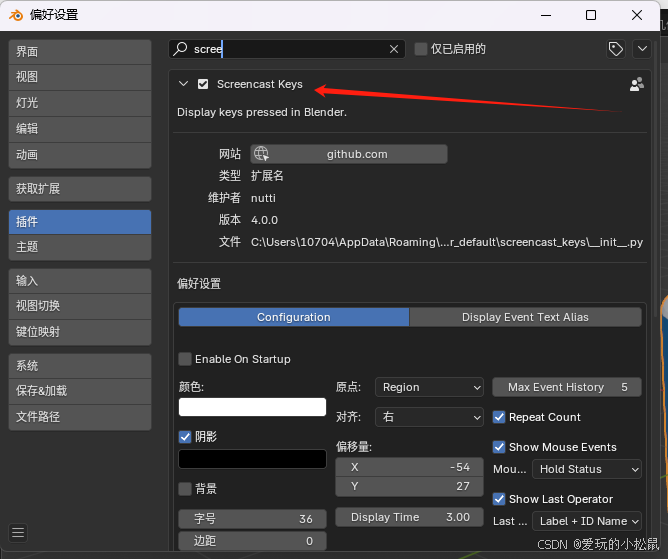Open the add-on options dropdown arrow
668x559 pixels.
tap(642, 49)
